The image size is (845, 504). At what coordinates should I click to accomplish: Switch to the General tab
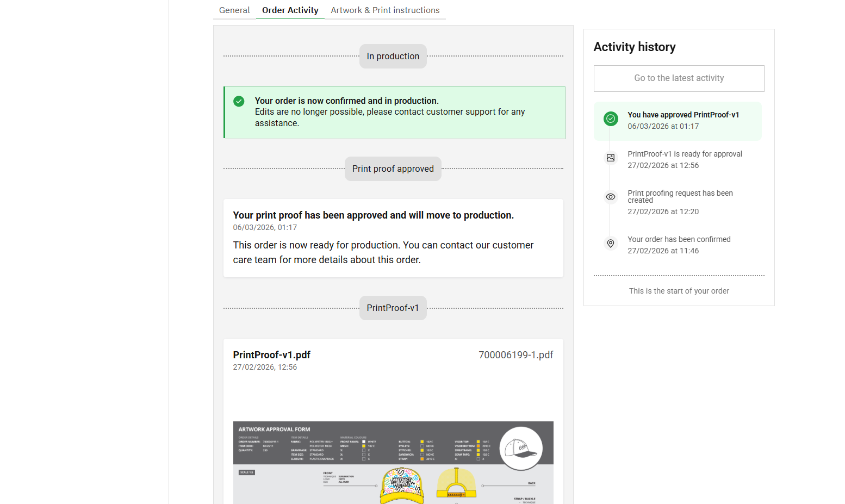(x=234, y=10)
